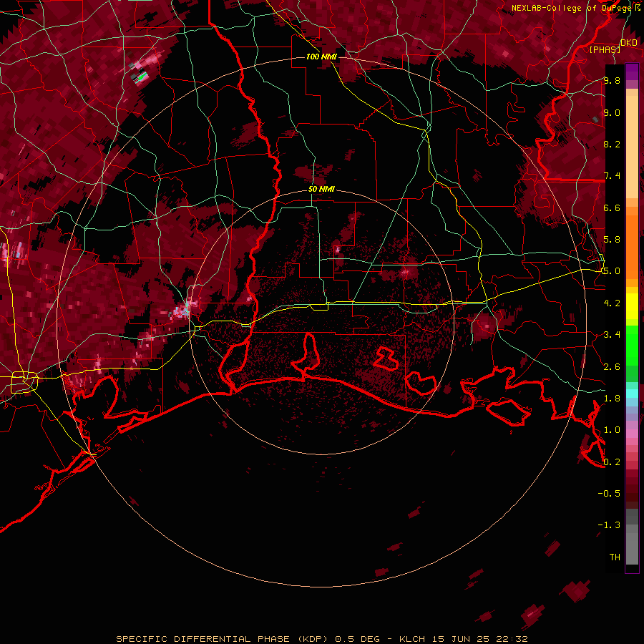Click the 9.0 scale value
Viewport: 644px width, 644px height.
(x=612, y=112)
